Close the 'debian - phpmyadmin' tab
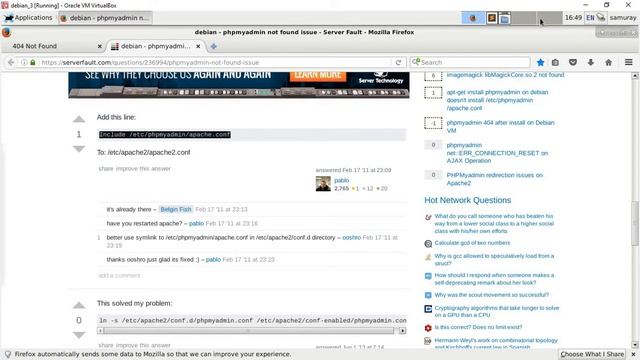This screenshot has height=360, width=640. pos(198,47)
